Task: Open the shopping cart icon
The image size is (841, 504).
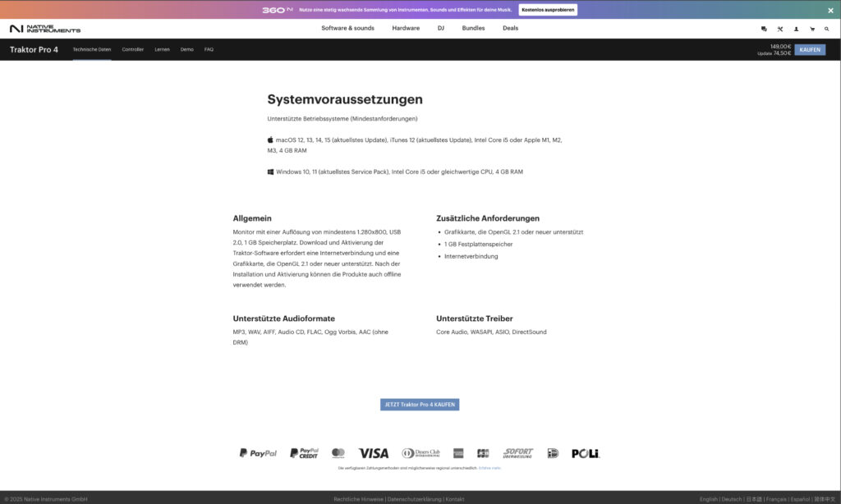Action: [x=812, y=29]
